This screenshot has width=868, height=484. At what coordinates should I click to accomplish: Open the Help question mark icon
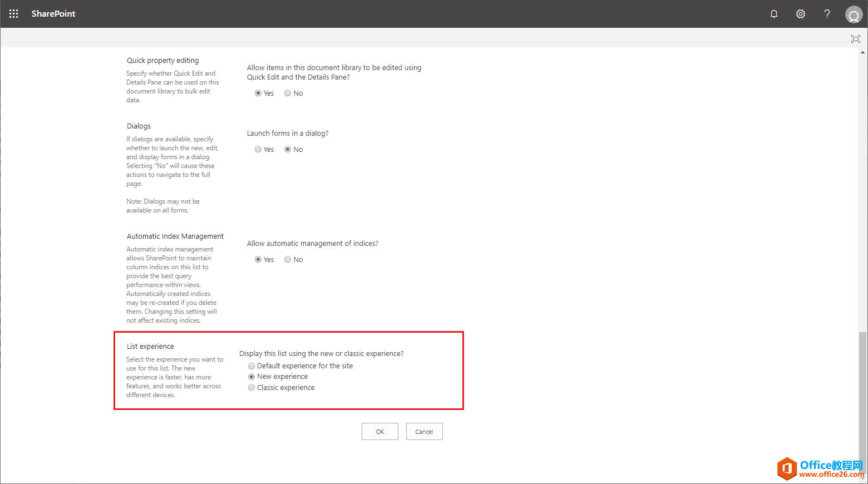coord(827,13)
